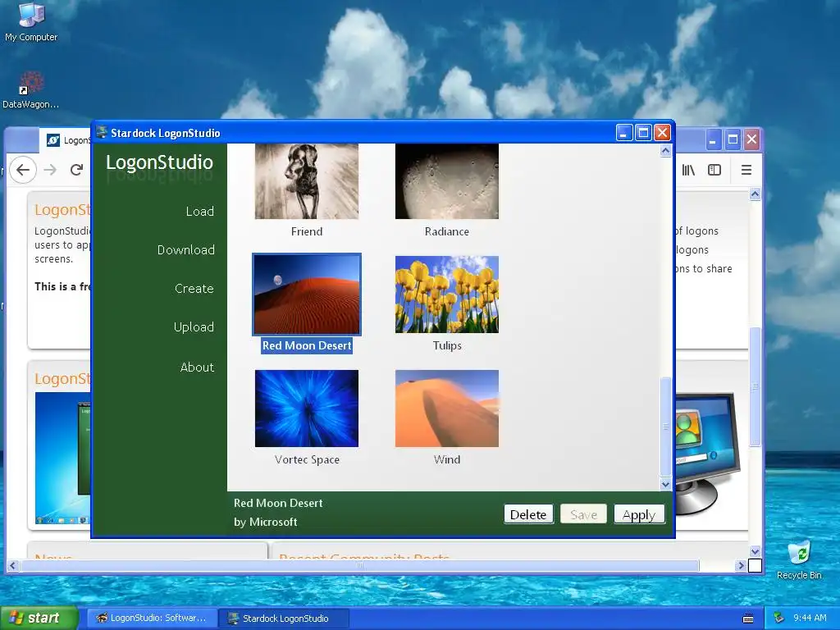This screenshot has height=630, width=840.
Task: Select the DataWagon desktop shortcut
Action: [30, 90]
